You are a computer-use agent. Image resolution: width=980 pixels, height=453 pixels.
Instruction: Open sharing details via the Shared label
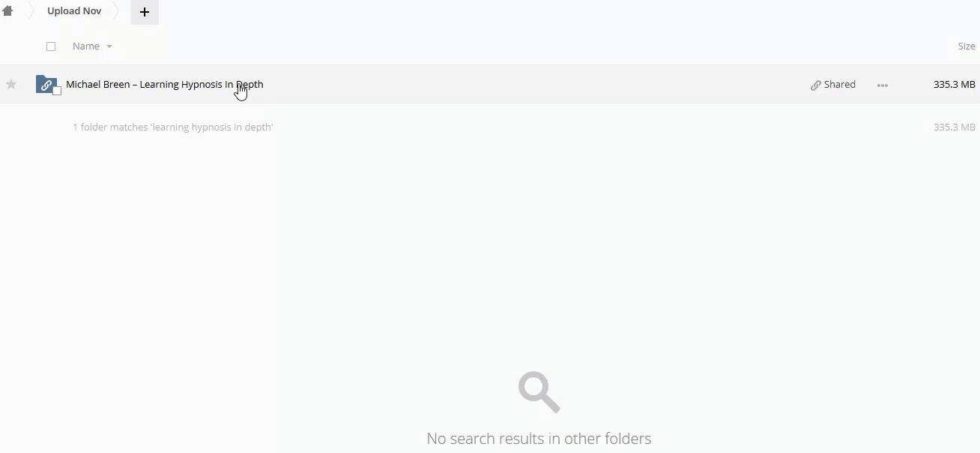[x=840, y=85]
